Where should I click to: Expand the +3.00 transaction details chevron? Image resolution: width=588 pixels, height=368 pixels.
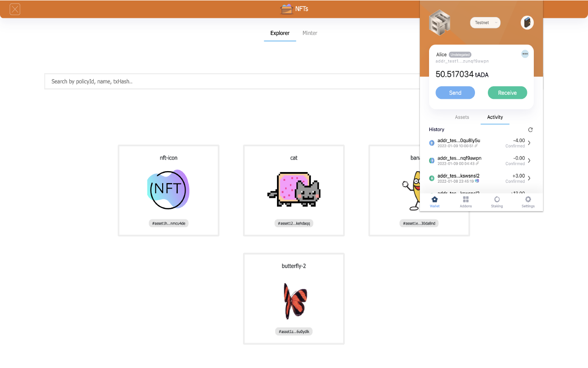[529, 178]
